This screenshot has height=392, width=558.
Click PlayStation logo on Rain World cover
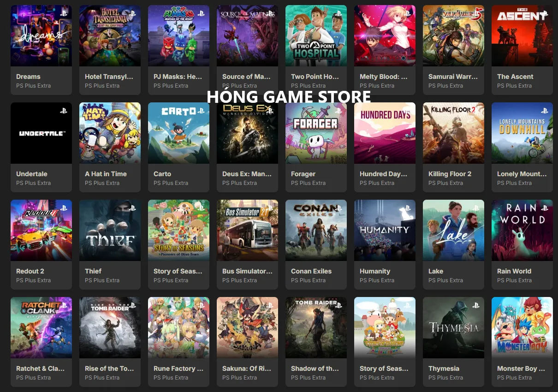coord(545,208)
